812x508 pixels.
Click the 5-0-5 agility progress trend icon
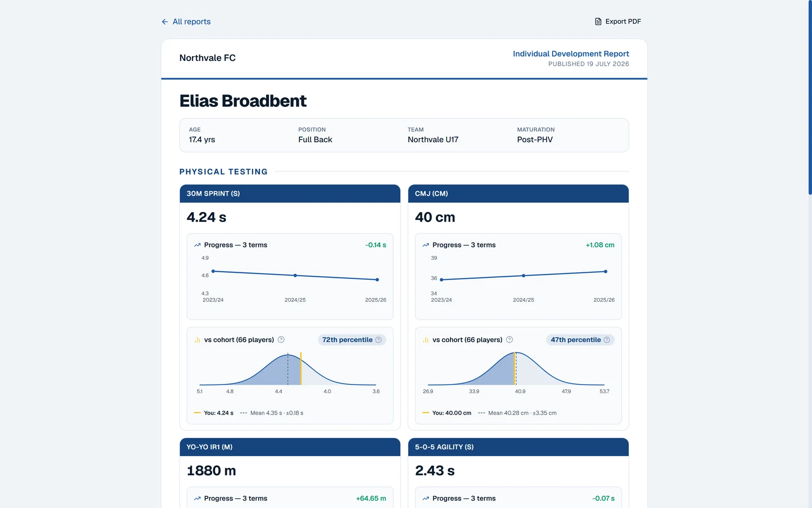tap(426, 498)
